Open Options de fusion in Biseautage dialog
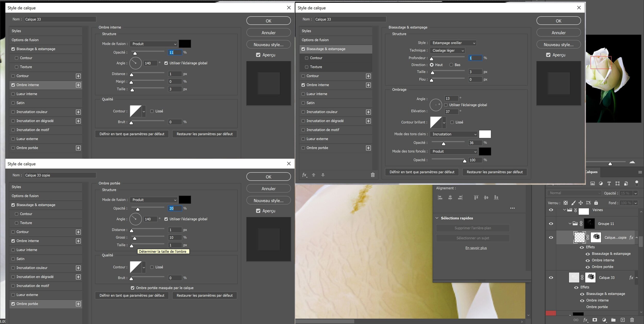 tap(315, 40)
